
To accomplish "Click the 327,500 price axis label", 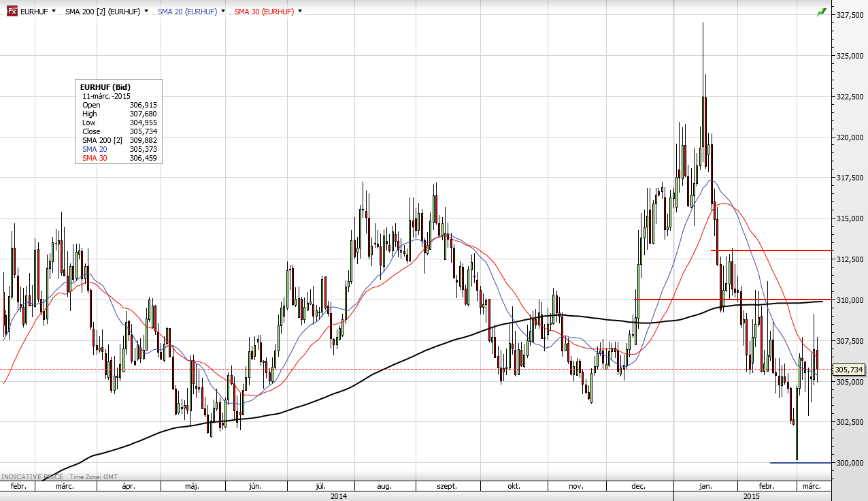I will [x=850, y=15].
